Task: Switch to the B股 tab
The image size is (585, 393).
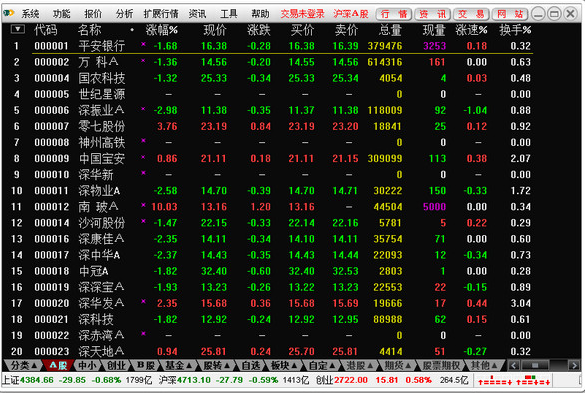Action: point(146,365)
